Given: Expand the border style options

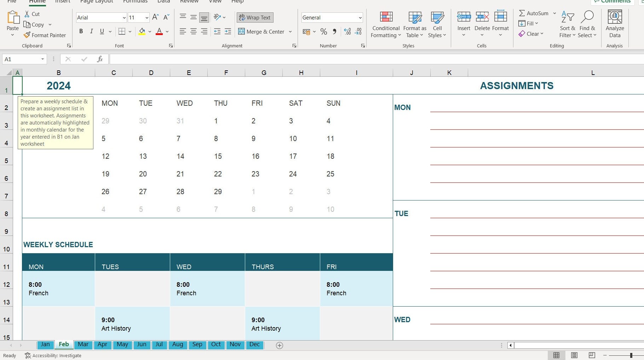Looking at the screenshot, I should click(130, 31).
